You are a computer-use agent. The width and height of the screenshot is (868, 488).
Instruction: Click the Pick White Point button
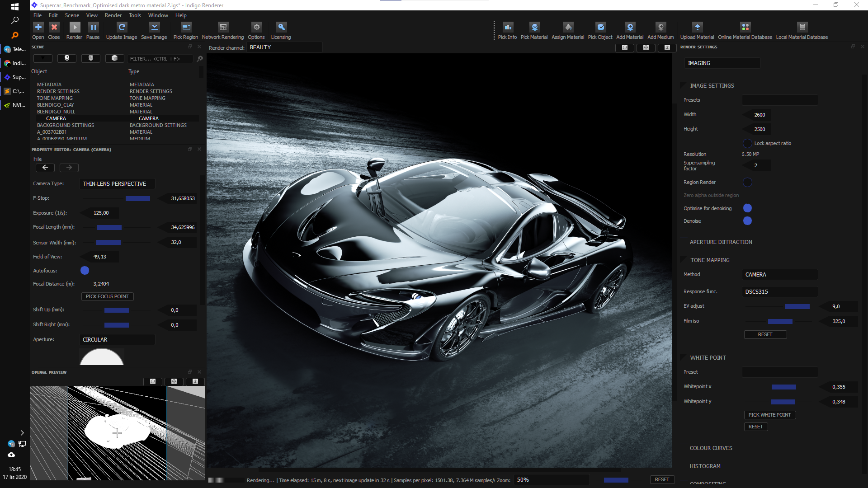[769, 415]
